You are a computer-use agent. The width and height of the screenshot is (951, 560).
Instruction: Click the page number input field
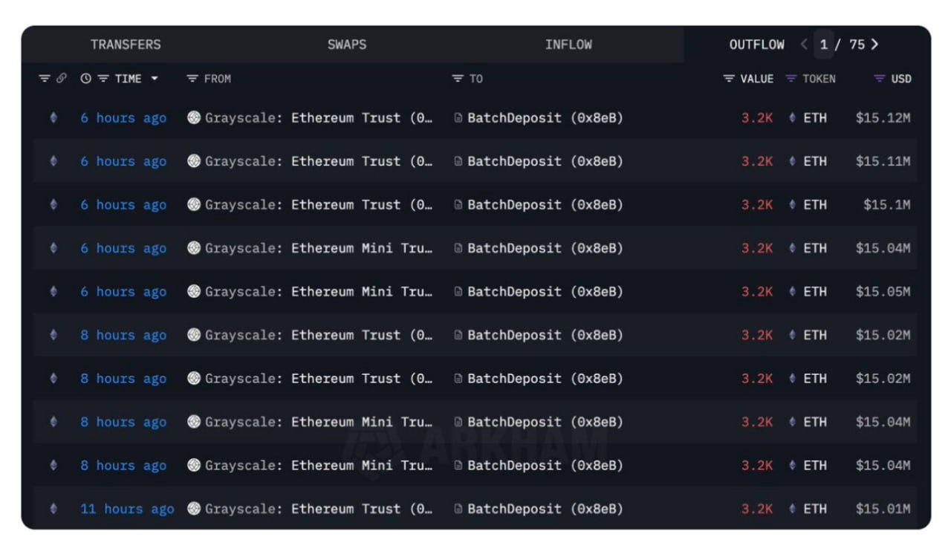pos(823,45)
